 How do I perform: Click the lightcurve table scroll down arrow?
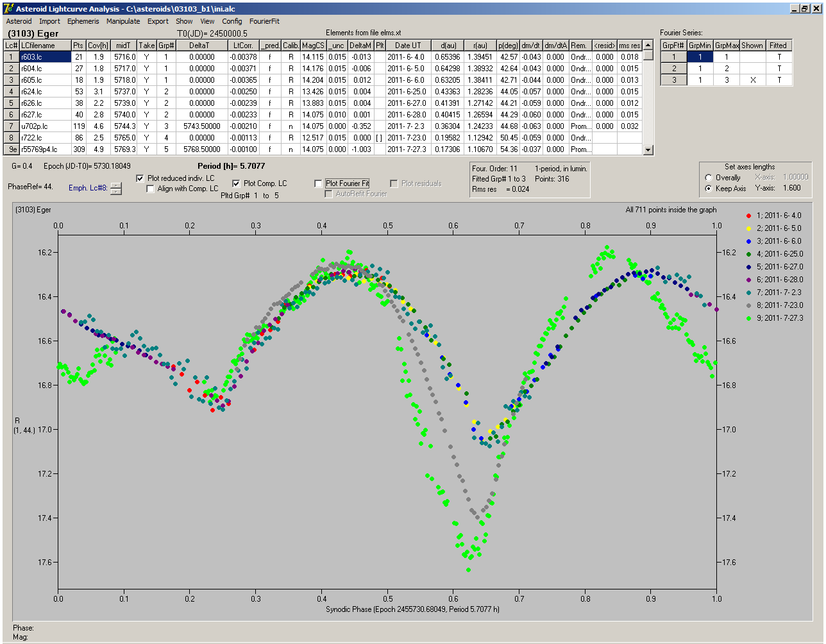click(648, 150)
